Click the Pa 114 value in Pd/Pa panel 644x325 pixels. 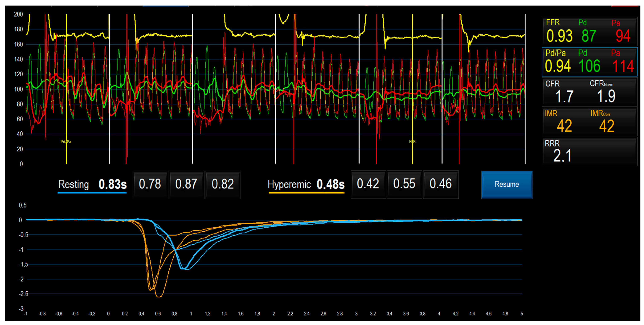pos(623,66)
